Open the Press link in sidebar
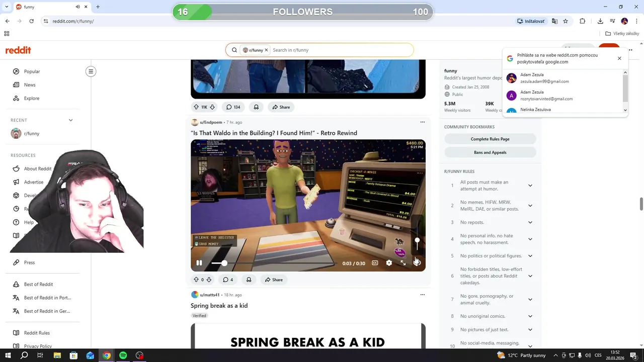The image size is (644, 362). point(29,262)
